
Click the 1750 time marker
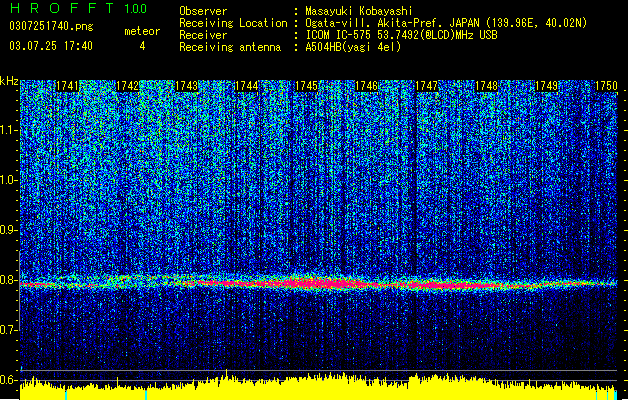[606, 86]
